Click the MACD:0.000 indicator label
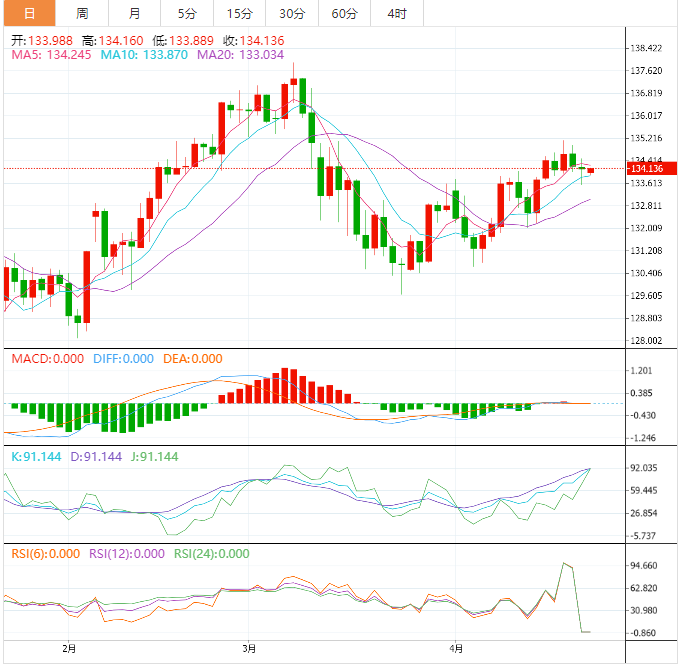This screenshot has width=680, height=667. pyautogui.click(x=48, y=359)
